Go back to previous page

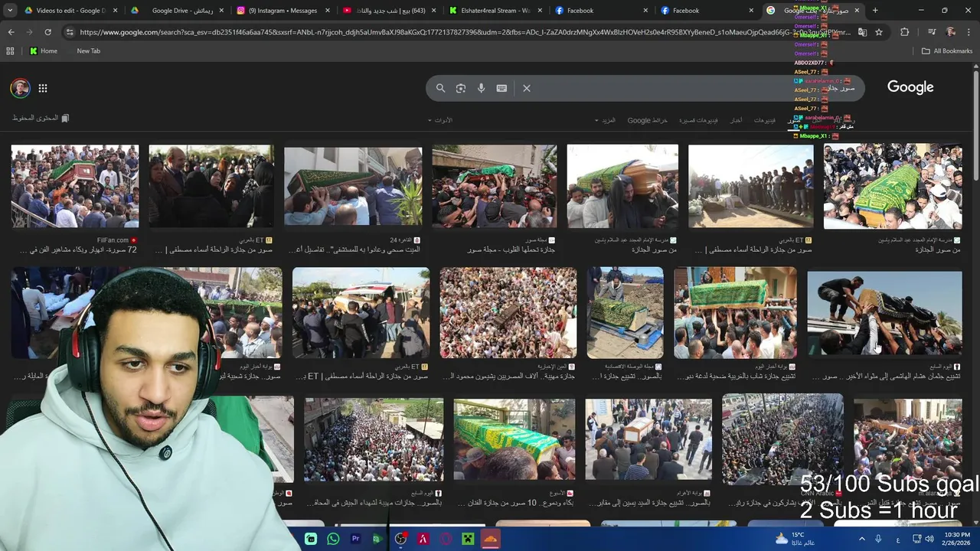[11, 32]
